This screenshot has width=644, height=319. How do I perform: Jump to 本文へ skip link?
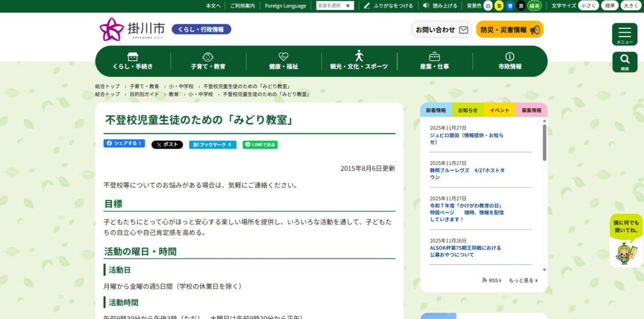(213, 6)
